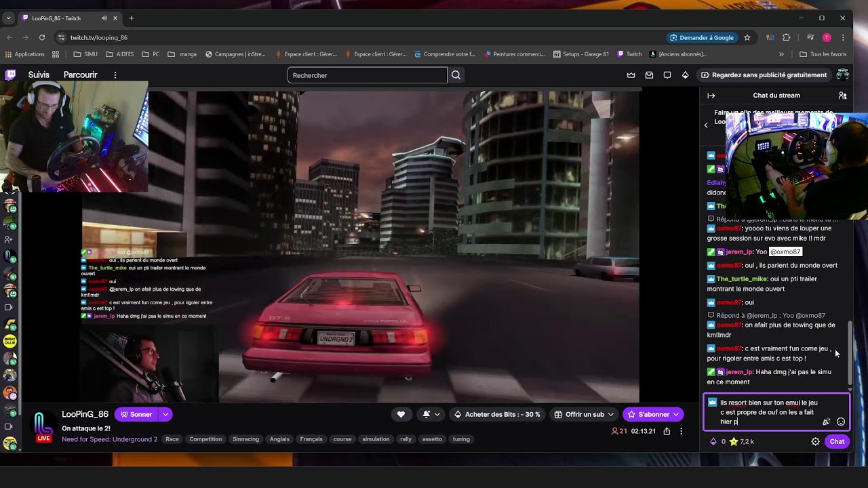
Task: Open the Chrome apps grid shortcut
Action: tap(56, 54)
